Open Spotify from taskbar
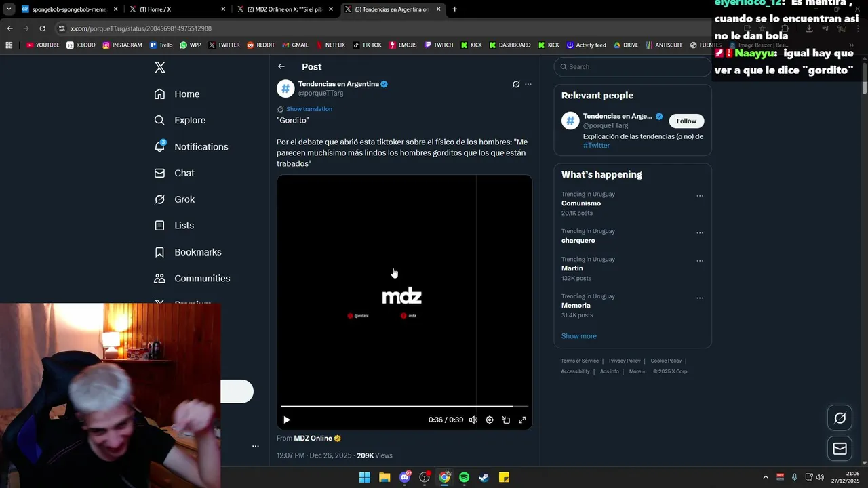The image size is (868, 488). click(465, 477)
